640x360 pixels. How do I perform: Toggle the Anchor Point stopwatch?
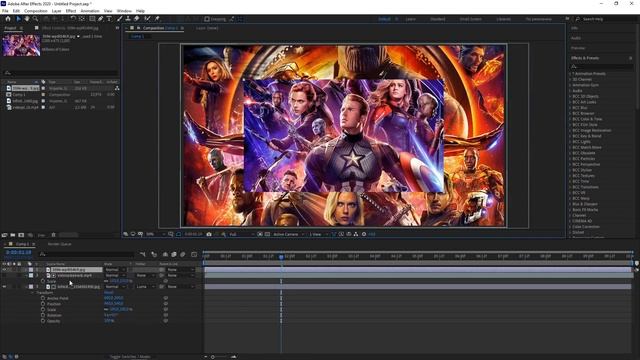[43, 298]
